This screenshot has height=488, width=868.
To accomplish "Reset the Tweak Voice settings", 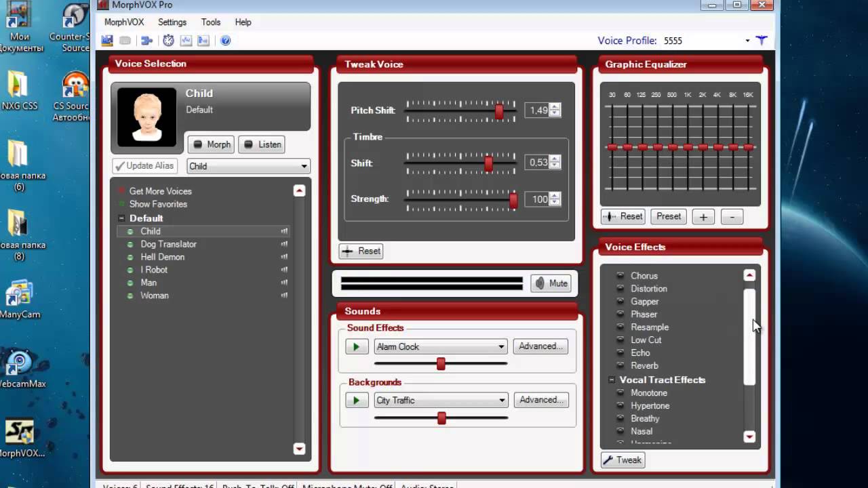I will [x=361, y=251].
